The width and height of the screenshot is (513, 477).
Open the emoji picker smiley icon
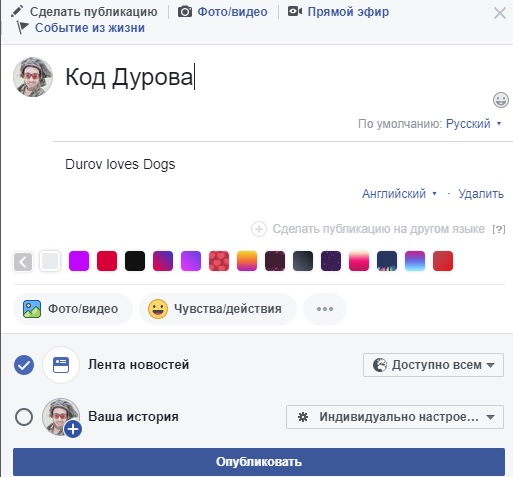click(x=500, y=100)
